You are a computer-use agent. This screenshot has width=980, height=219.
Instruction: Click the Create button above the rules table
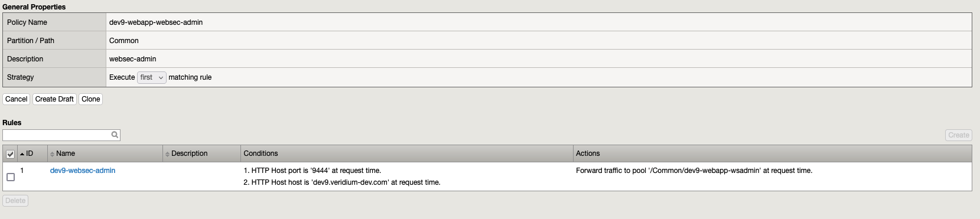959,135
